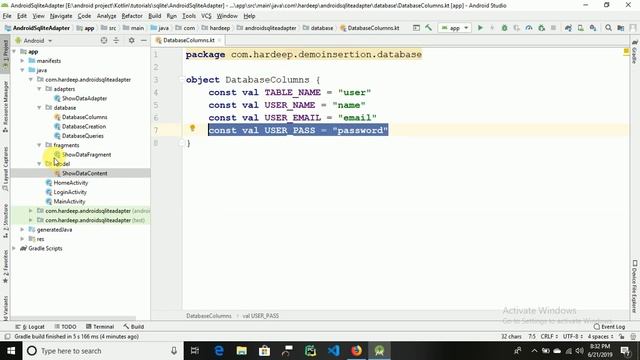Open the Analyze menu
Viewport: 640px width, 360px height.
pos(107,16)
